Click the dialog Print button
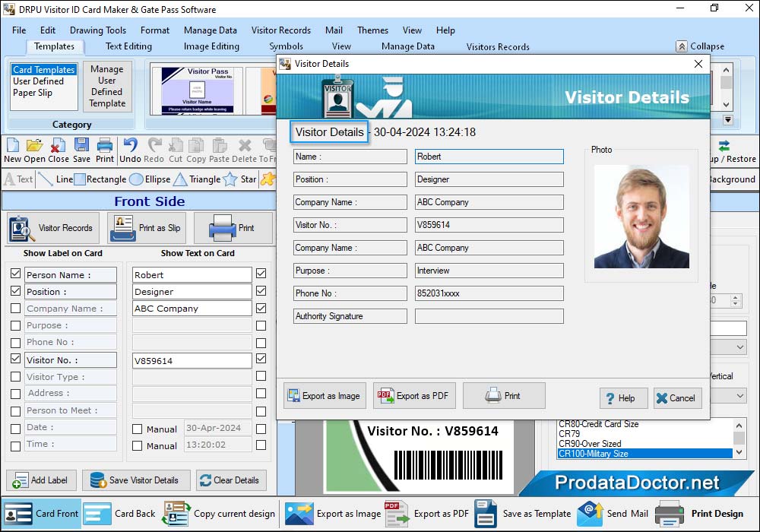This screenshot has height=532, width=760. coord(504,396)
